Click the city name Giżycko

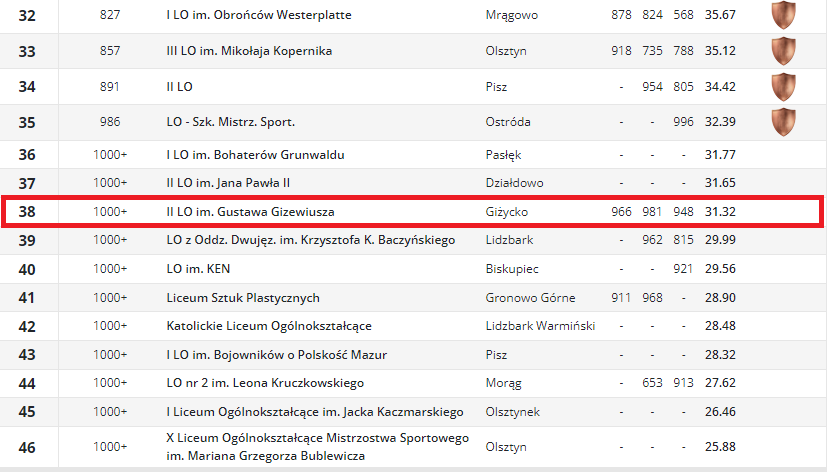tap(506, 212)
